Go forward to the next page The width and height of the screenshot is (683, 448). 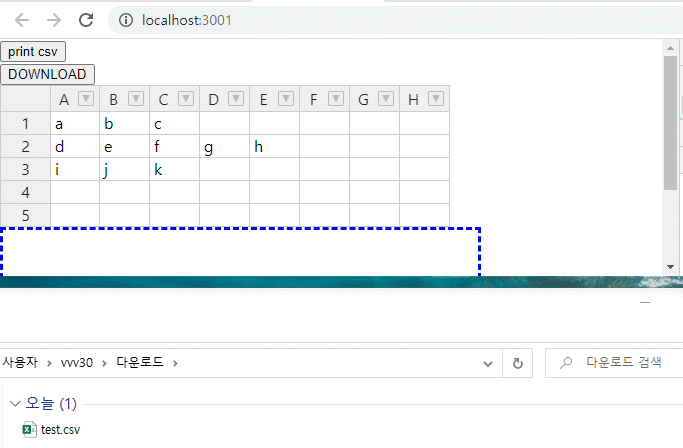(x=54, y=20)
